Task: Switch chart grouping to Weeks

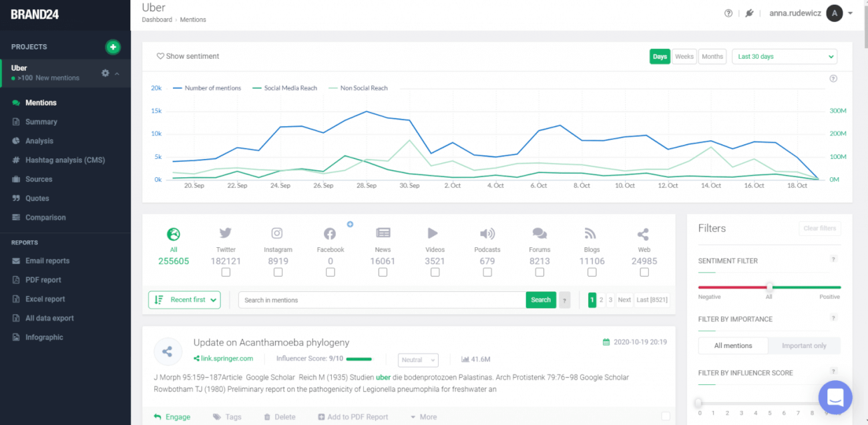Action: tap(684, 57)
